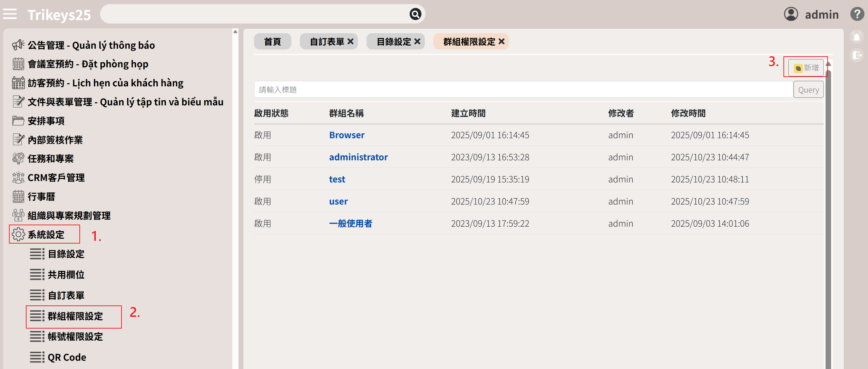Screen dimensions: 868x369
Task: Expand 任務和專案 in the sidebar
Action: click(50, 159)
